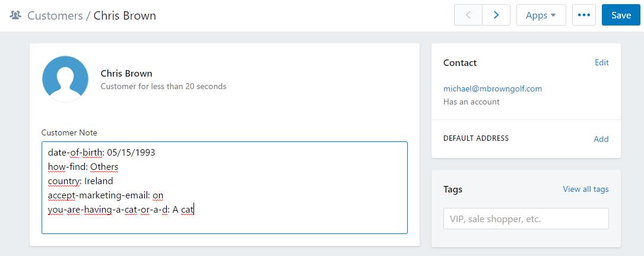
Task: Click the date-of-birth line in note
Action: coord(101,153)
